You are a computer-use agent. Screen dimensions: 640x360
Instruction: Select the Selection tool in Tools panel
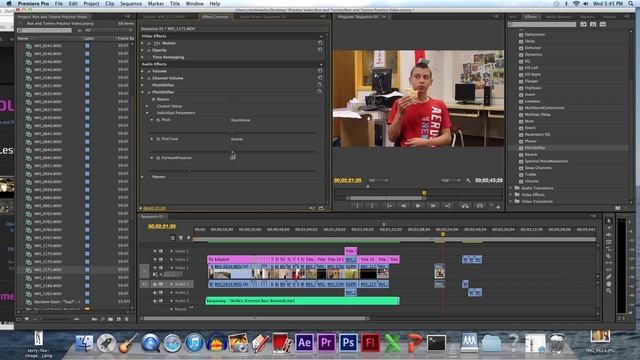point(609,221)
